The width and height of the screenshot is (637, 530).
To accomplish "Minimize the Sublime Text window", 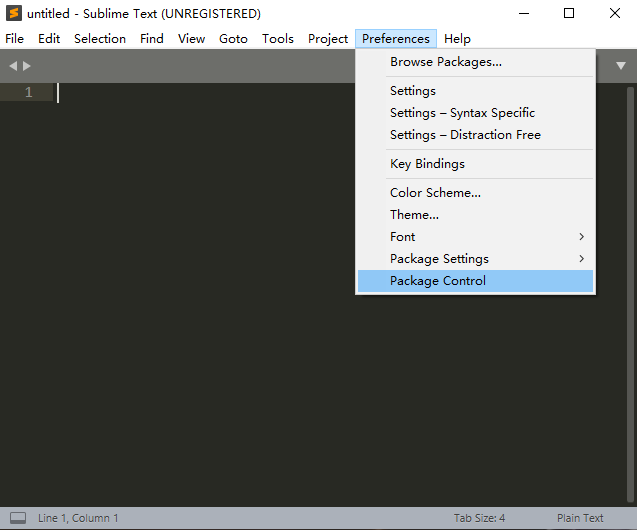I will (x=524, y=13).
